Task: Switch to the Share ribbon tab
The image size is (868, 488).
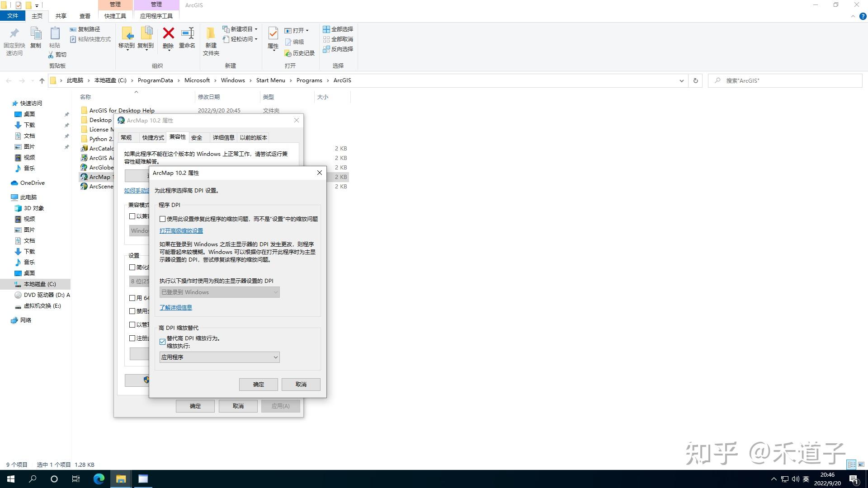Action: (x=61, y=16)
